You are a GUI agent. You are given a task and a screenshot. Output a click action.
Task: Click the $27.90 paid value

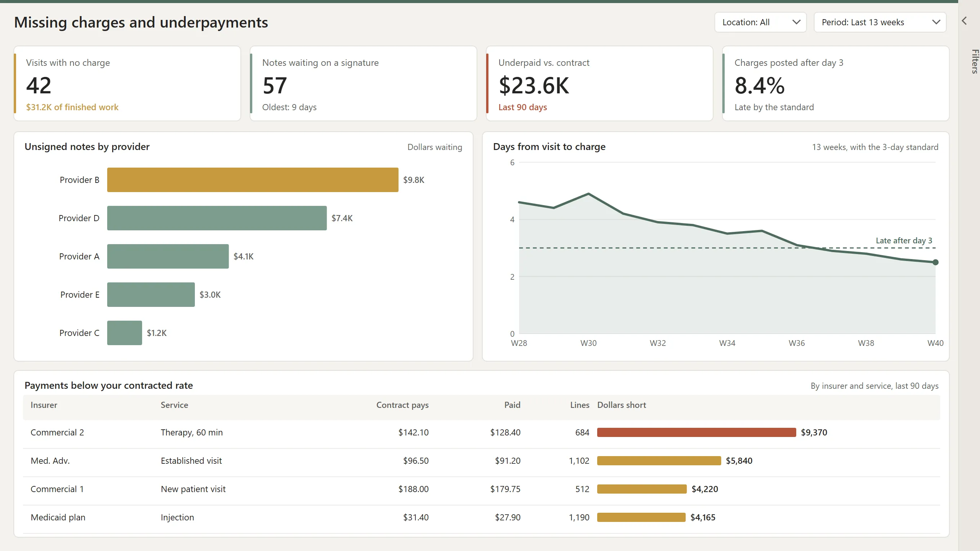[508, 517]
